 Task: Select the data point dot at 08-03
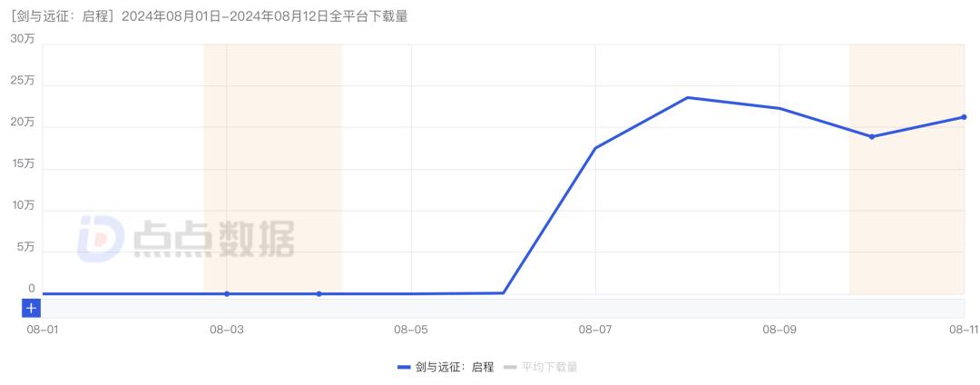227,293
